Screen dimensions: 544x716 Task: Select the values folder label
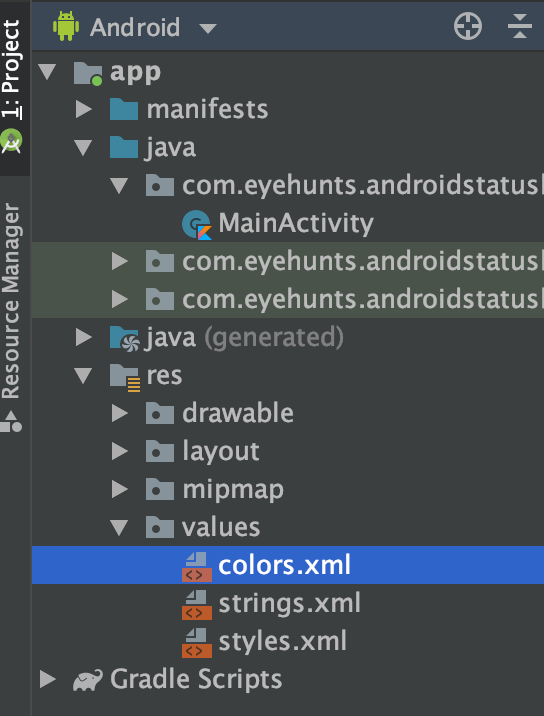(x=221, y=527)
